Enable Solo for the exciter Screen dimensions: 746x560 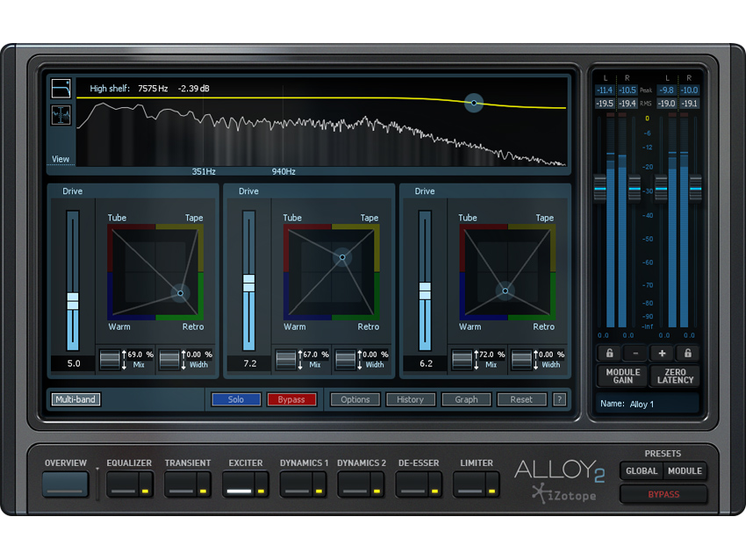(236, 399)
